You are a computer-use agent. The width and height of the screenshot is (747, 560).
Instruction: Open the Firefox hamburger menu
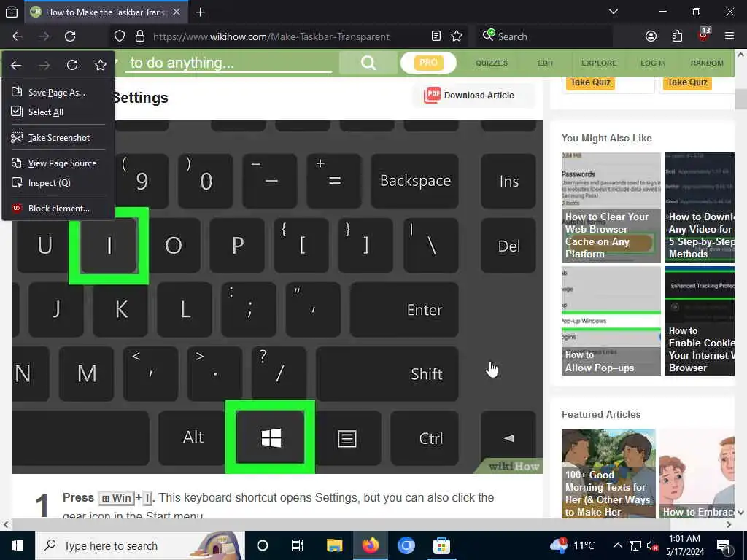[x=729, y=36]
